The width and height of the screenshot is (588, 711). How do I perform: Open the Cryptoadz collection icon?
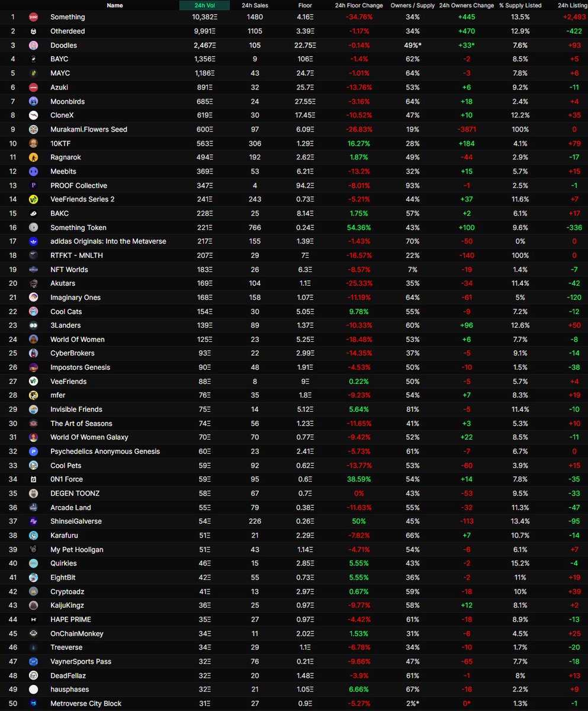(34, 591)
